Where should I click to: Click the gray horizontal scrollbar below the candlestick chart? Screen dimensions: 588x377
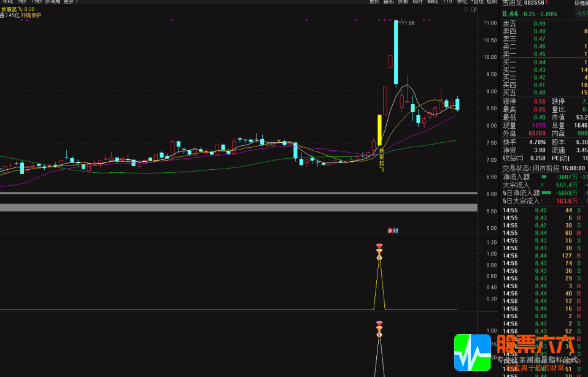238,207
